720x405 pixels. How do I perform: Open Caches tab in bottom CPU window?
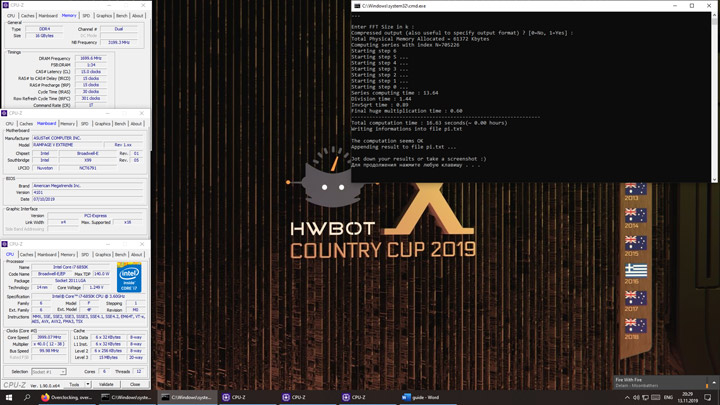27,254
